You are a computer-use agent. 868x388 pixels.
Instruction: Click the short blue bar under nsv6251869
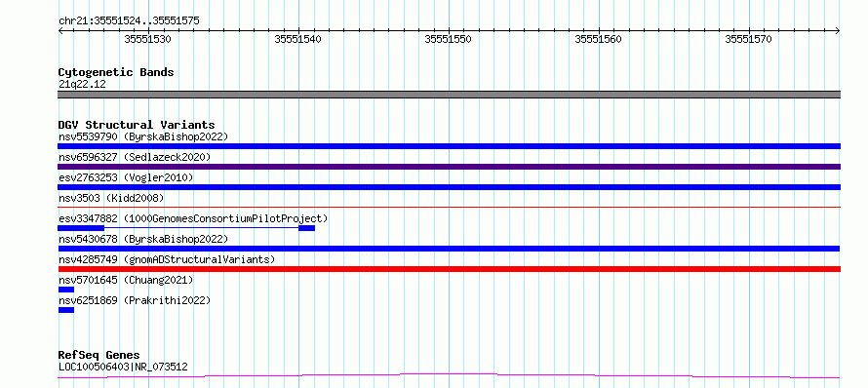tap(66, 310)
